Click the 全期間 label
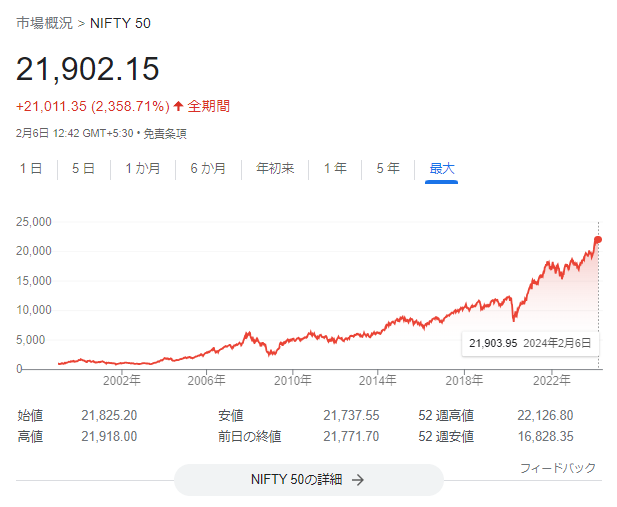Image resolution: width=617 pixels, height=507 pixels. pyautogui.click(x=209, y=106)
